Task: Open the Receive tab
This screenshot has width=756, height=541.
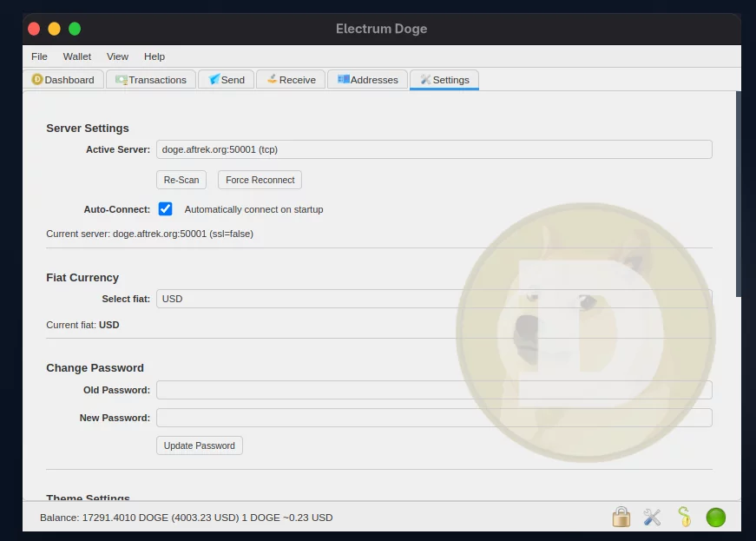Action: [291, 80]
